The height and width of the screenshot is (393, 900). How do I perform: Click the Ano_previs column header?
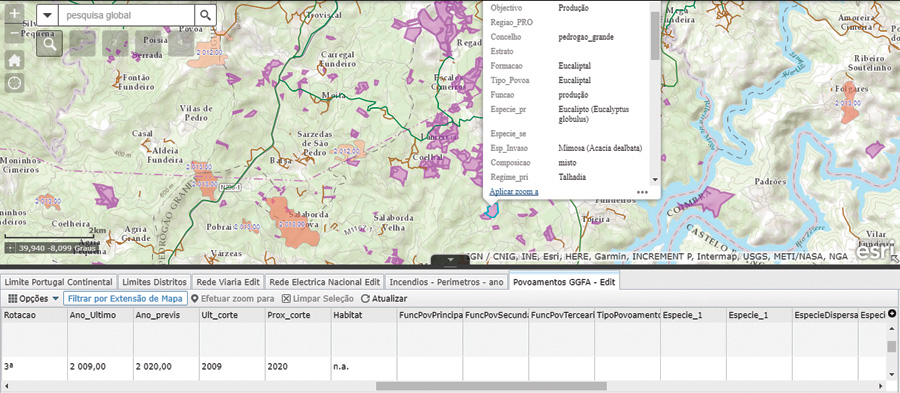(x=165, y=314)
